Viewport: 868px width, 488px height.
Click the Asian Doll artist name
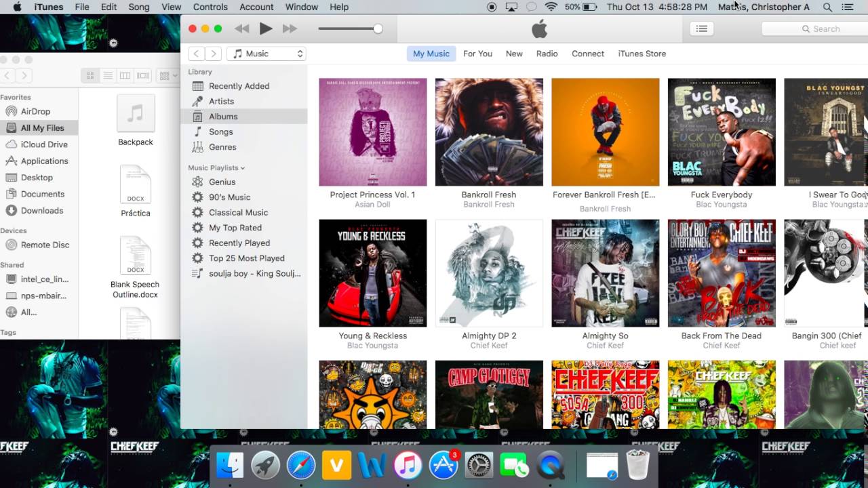tap(373, 205)
